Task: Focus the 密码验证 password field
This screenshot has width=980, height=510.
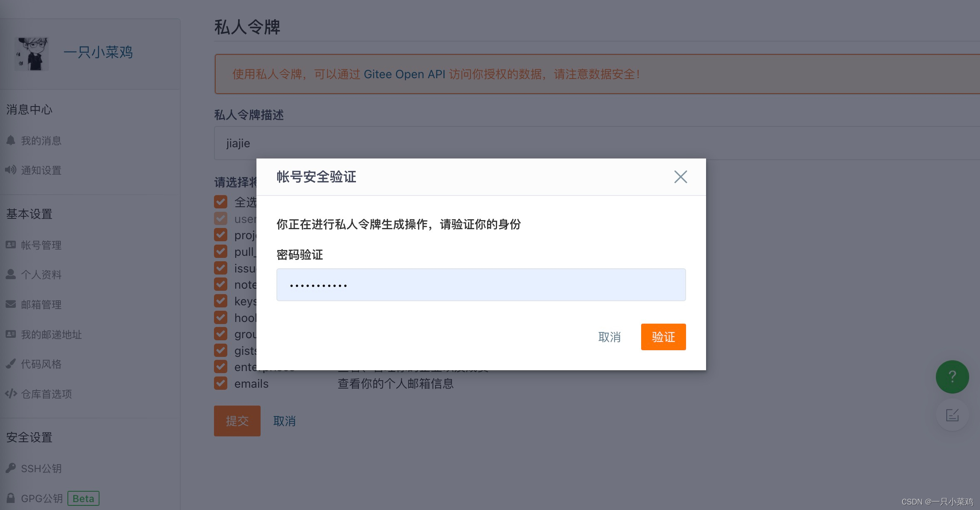Action: [481, 285]
